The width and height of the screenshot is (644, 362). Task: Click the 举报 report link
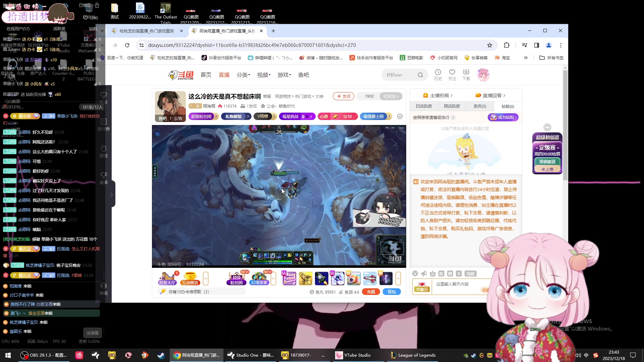tap(267, 97)
